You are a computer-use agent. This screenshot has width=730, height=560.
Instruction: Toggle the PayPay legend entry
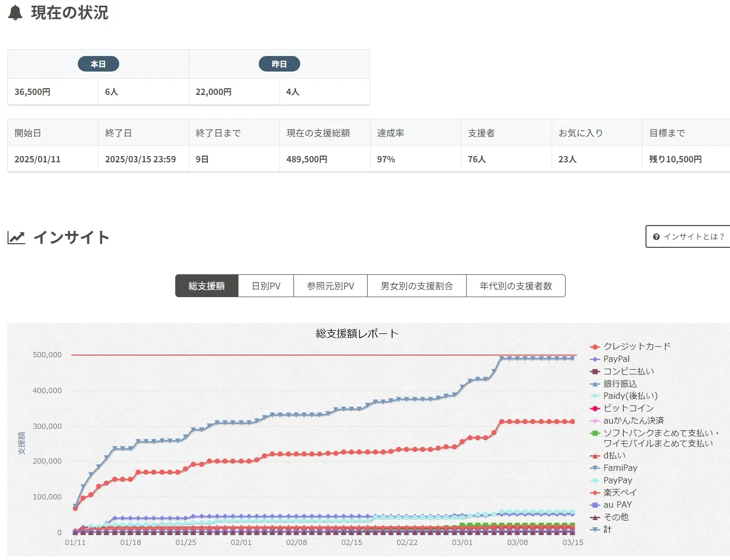point(617,480)
